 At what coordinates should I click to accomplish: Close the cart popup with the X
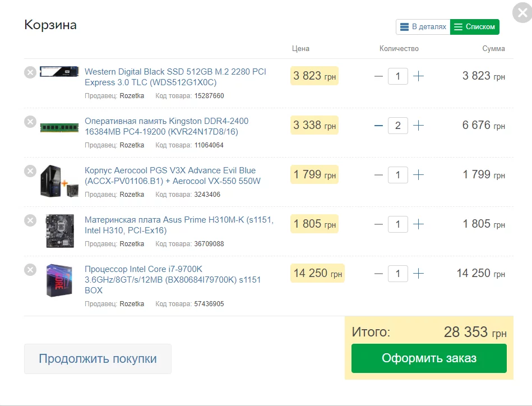[522, 13]
